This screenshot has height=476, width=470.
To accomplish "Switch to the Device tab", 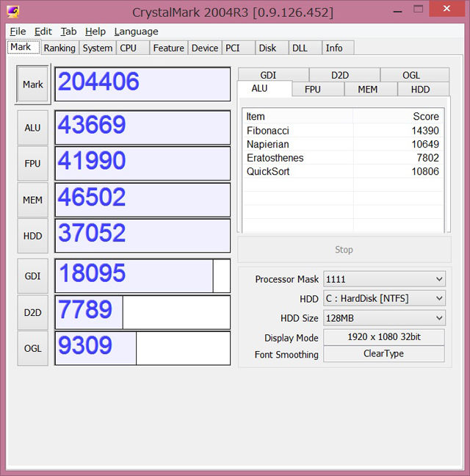I will coord(205,48).
